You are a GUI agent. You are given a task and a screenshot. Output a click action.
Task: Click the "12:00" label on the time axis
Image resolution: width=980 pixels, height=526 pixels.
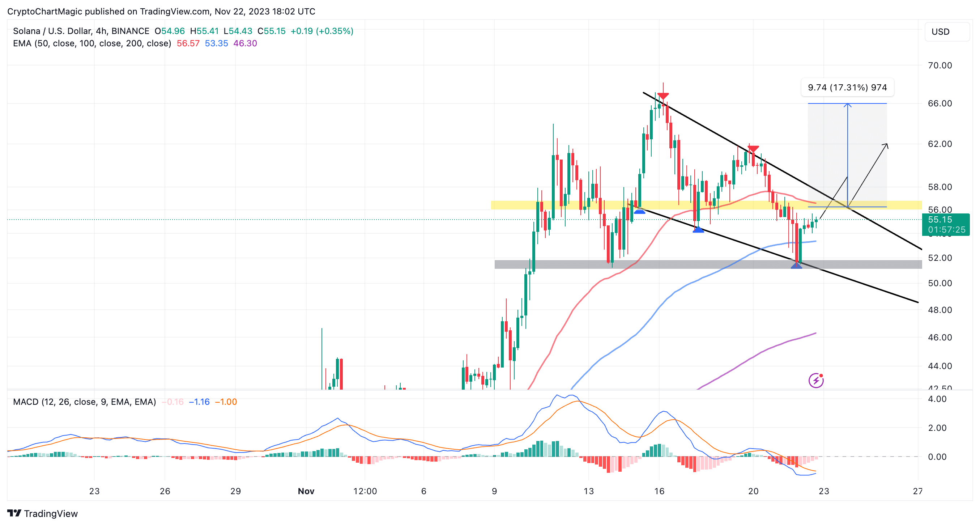pos(365,491)
